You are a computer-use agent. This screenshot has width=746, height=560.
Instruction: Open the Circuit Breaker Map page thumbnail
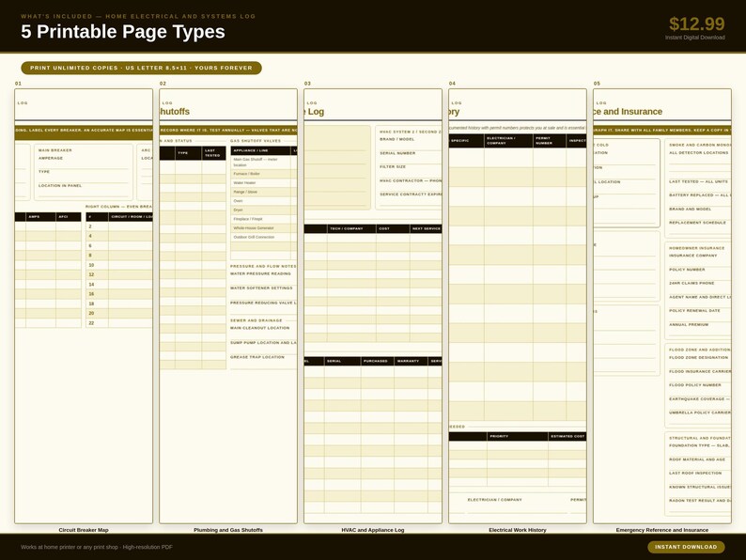pos(84,306)
